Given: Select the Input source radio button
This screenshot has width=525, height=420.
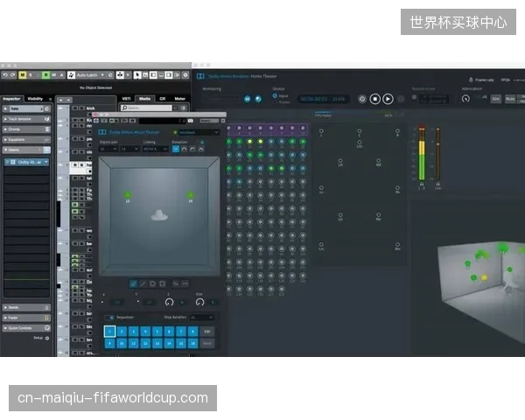Looking at the screenshot, I should coord(275,95).
